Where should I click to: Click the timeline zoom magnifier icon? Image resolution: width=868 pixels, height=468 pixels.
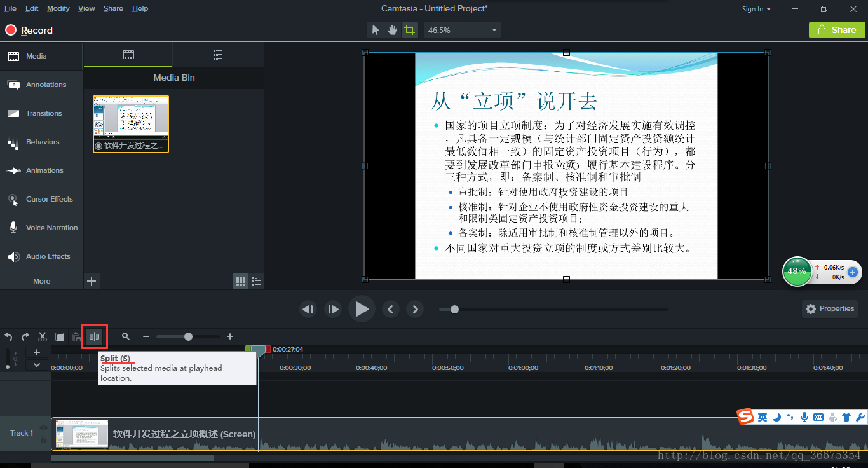click(126, 336)
